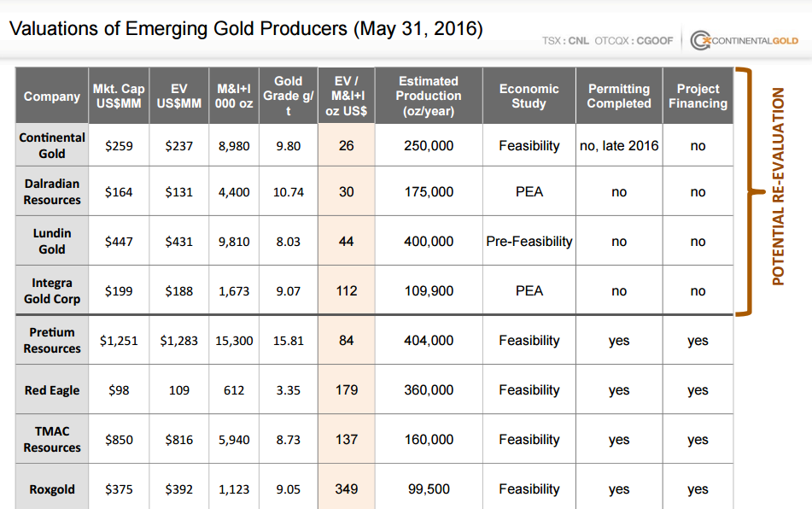Click the 'Economic Study' column header
812x509 pixels.
(529, 97)
